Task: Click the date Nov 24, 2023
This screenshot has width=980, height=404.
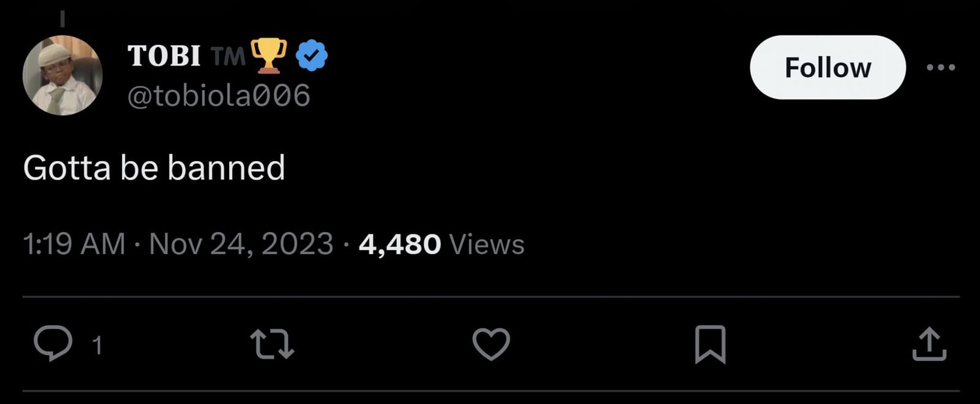Action: point(241,244)
